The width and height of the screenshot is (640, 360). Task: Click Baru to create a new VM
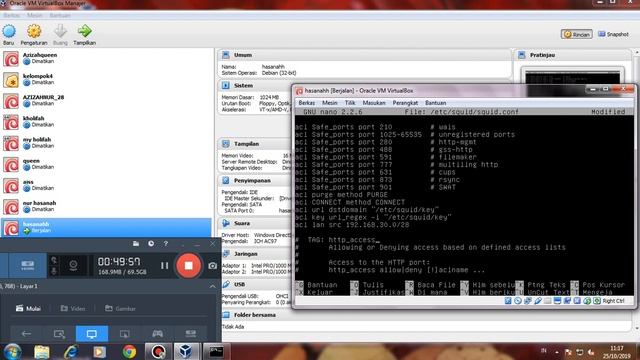point(9,34)
